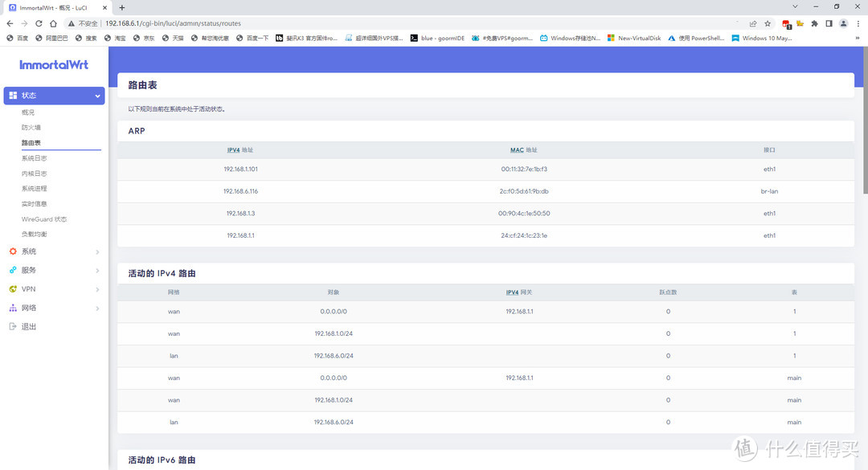Screen dimensions: 868x470
Task: Click the IPV4 地址 column header
Action: [240, 150]
